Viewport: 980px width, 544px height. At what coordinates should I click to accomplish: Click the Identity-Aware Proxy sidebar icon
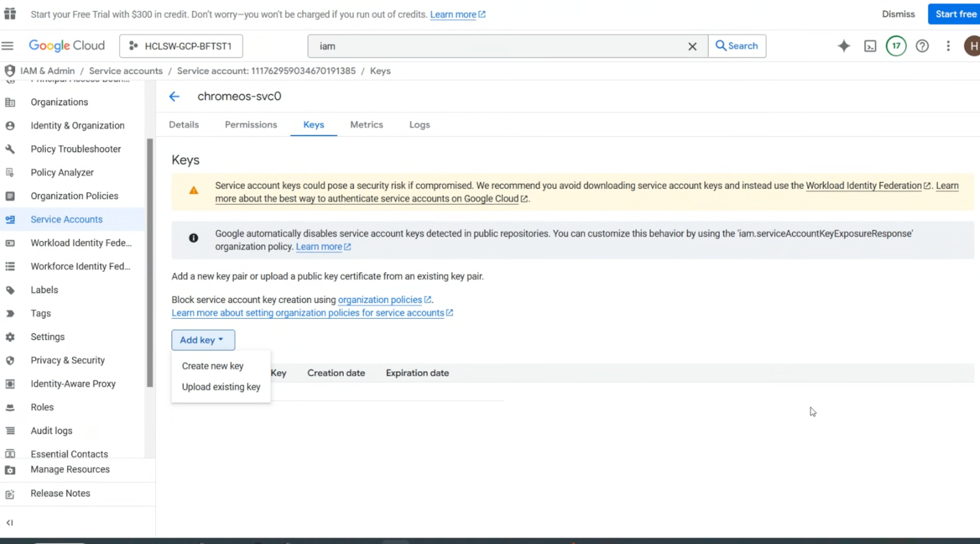pos(10,384)
